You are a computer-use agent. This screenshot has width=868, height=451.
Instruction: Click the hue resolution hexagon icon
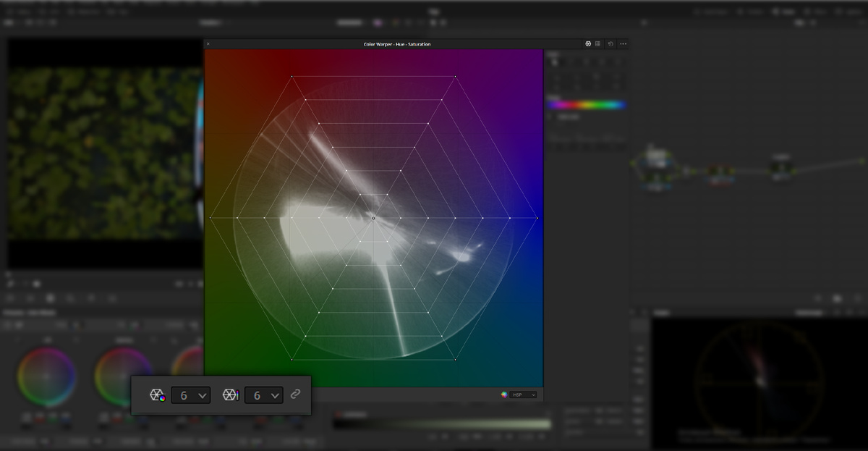pos(157,395)
